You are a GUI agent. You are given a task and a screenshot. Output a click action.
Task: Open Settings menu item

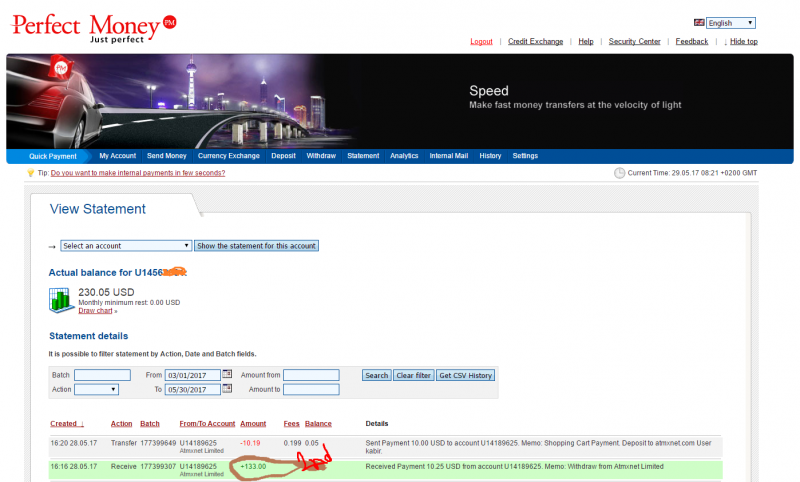pyautogui.click(x=525, y=156)
